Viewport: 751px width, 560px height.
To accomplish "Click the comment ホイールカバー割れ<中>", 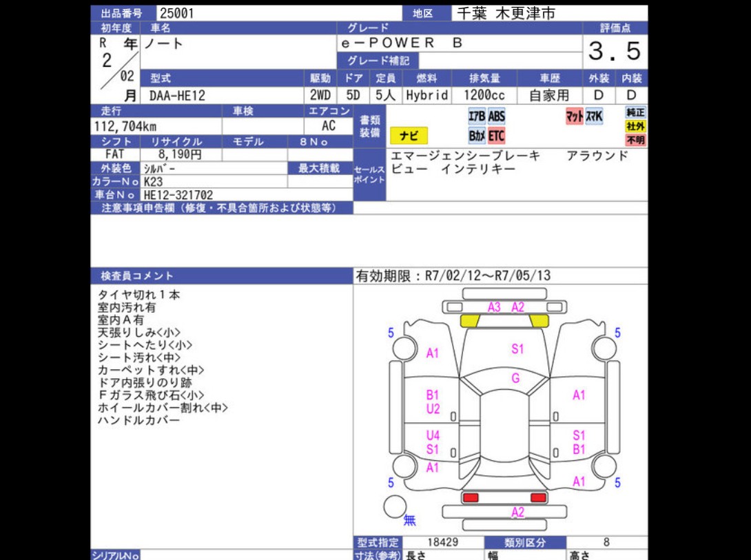I will click(x=163, y=408).
